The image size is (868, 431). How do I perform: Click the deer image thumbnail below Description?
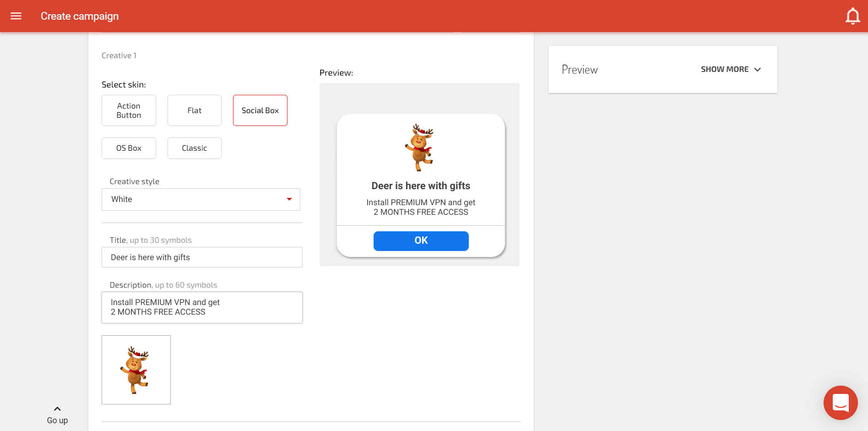click(136, 370)
